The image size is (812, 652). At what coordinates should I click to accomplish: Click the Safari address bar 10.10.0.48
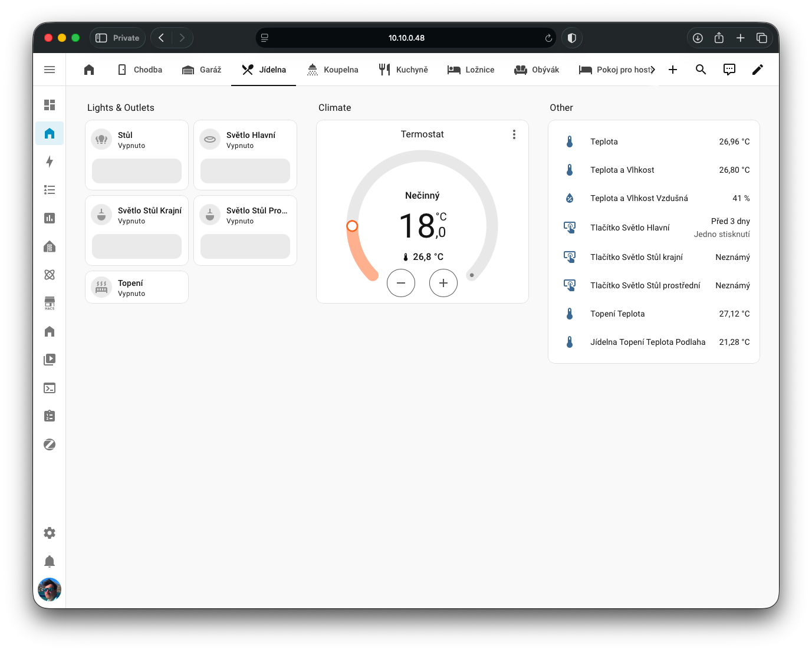click(x=406, y=38)
